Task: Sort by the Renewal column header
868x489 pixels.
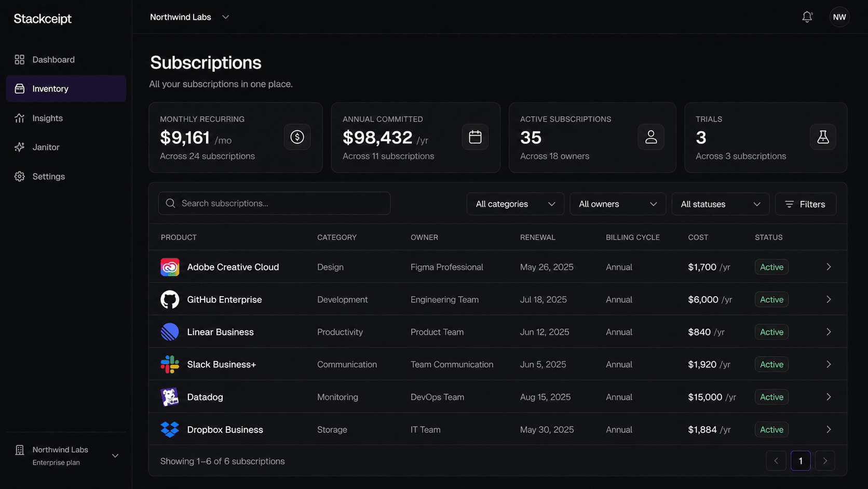Action: click(x=538, y=237)
